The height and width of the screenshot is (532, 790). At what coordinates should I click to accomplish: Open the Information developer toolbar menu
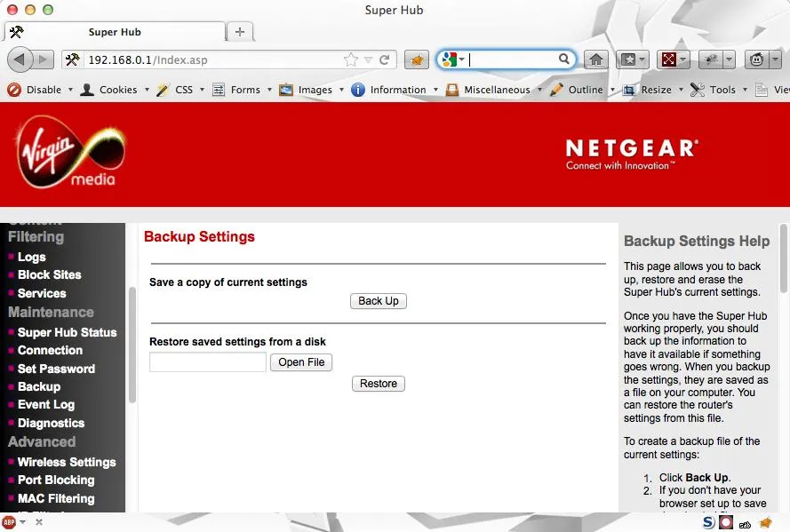point(395,90)
